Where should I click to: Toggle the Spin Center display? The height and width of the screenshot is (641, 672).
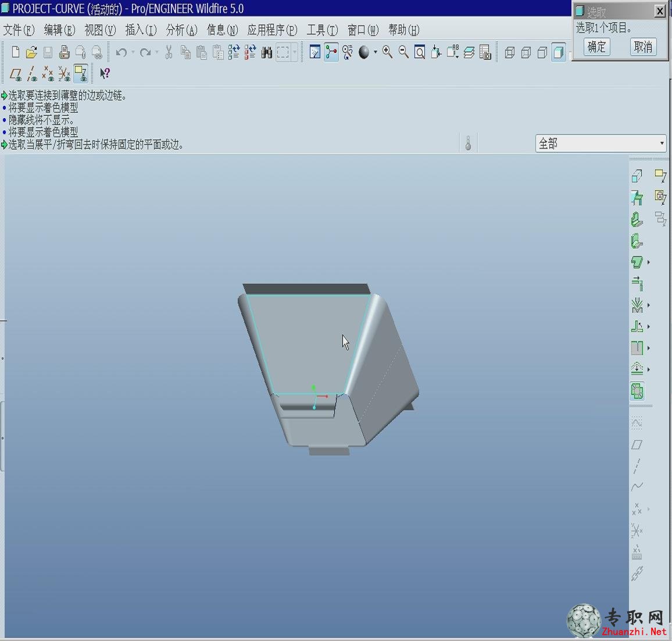tap(331, 52)
